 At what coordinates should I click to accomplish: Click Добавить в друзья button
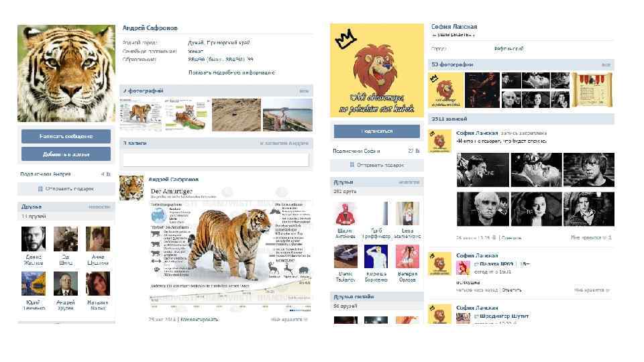(x=66, y=154)
